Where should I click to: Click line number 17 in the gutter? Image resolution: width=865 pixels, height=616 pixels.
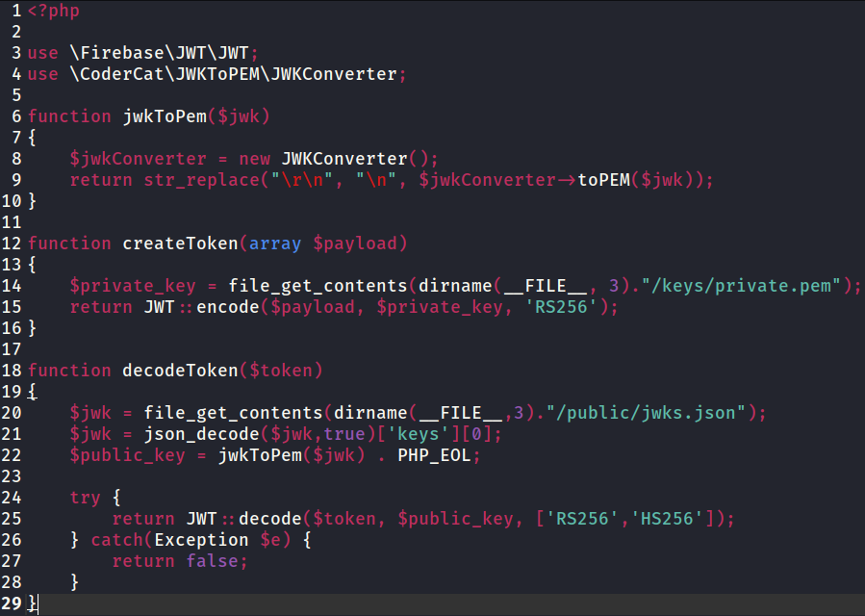(11, 349)
